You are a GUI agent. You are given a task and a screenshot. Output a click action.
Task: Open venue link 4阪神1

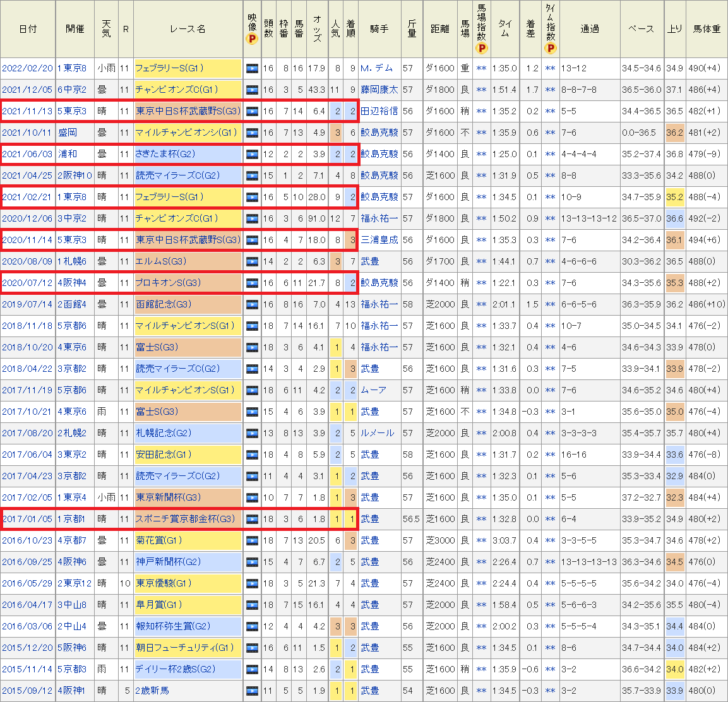[72, 691]
